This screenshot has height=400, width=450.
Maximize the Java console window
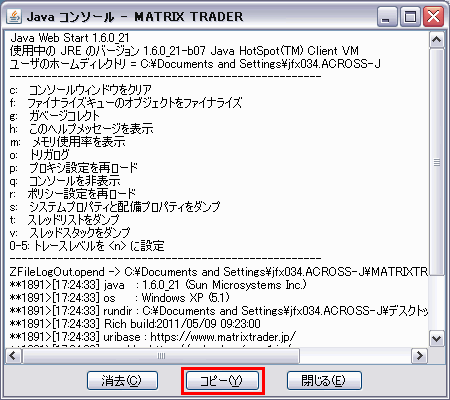[410, 16]
